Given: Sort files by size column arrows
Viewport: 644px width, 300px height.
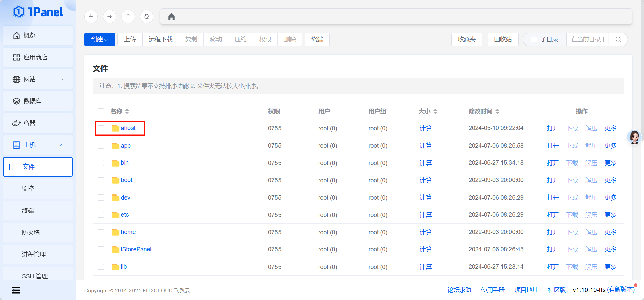Looking at the screenshot, I should (x=435, y=111).
